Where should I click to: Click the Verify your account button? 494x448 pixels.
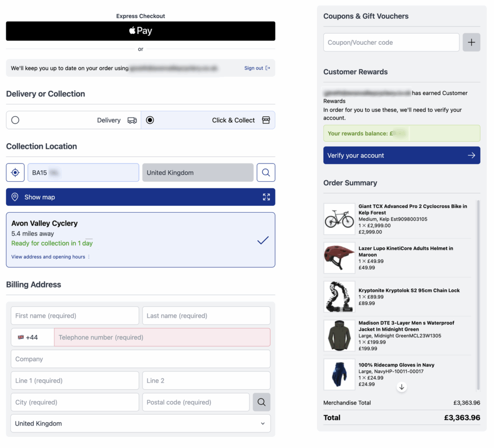401,155
